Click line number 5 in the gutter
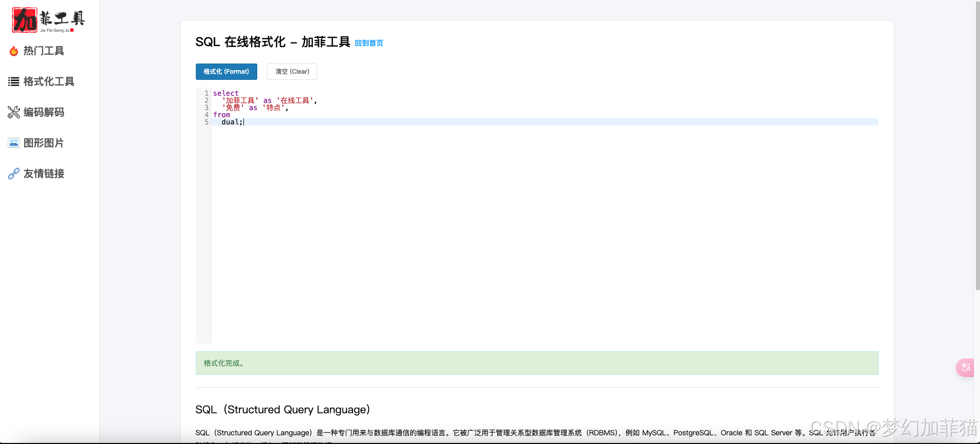 [207, 122]
